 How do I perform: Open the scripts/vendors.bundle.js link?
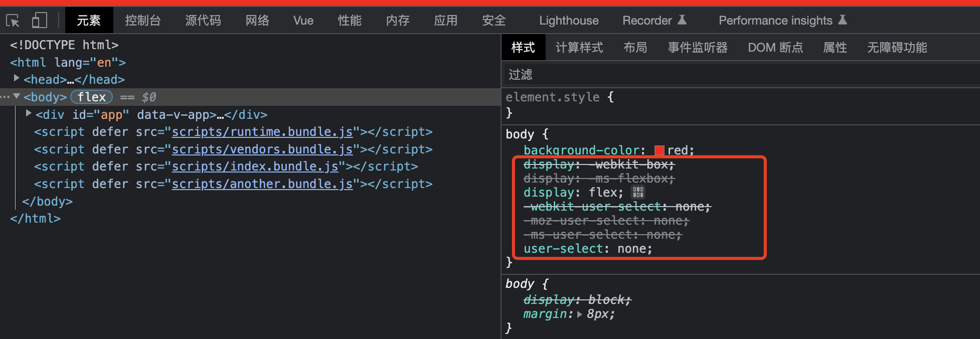pyautogui.click(x=262, y=149)
